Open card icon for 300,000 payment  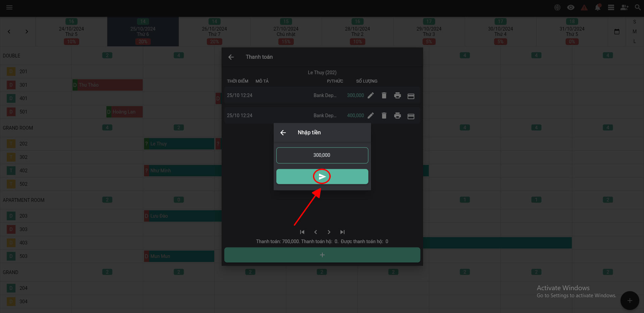tap(411, 96)
